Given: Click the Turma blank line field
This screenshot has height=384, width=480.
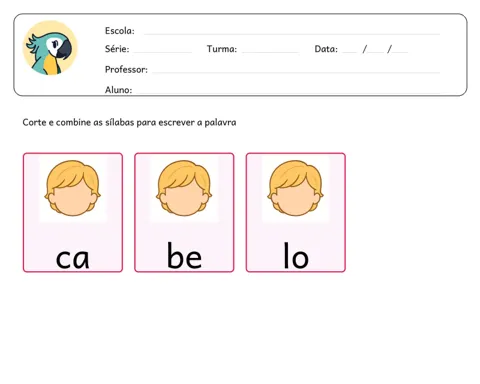Looking at the screenshot, I should tap(270, 52).
